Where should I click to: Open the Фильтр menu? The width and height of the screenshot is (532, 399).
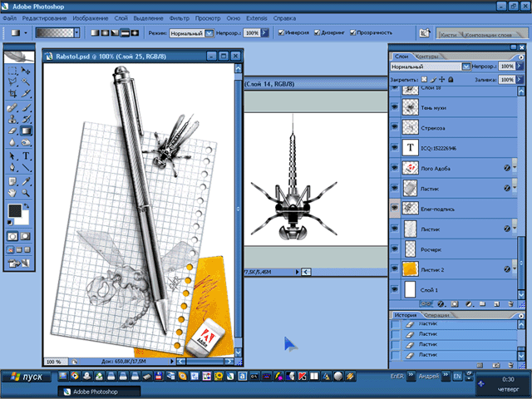point(180,18)
